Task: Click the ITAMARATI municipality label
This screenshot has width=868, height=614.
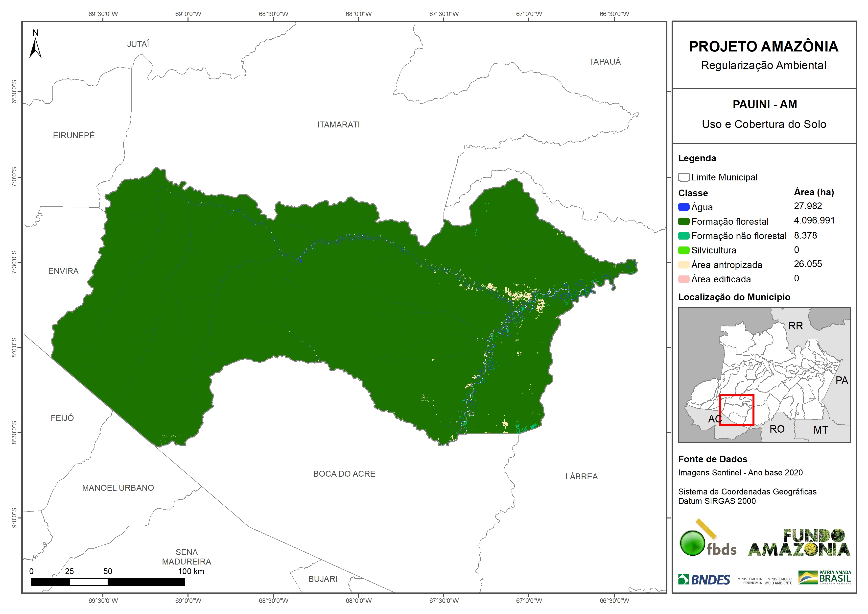Action: (338, 124)
